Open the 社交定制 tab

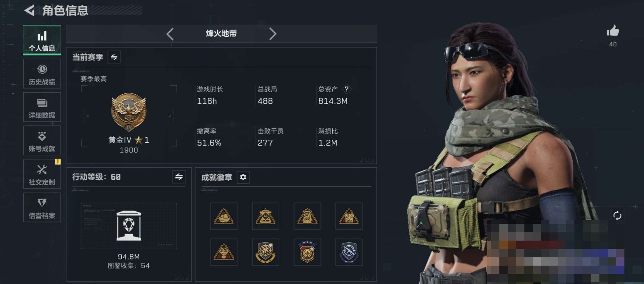42,174
